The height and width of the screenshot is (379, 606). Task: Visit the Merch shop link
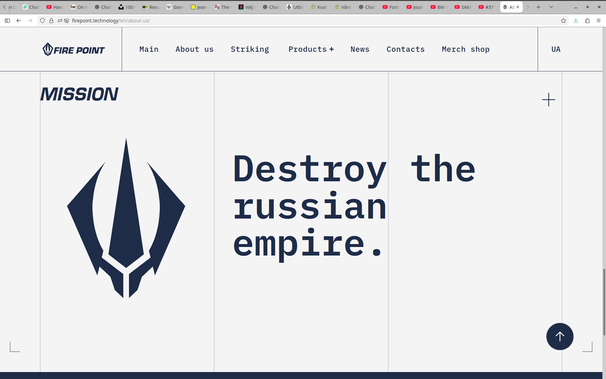(x=465, y=49)
